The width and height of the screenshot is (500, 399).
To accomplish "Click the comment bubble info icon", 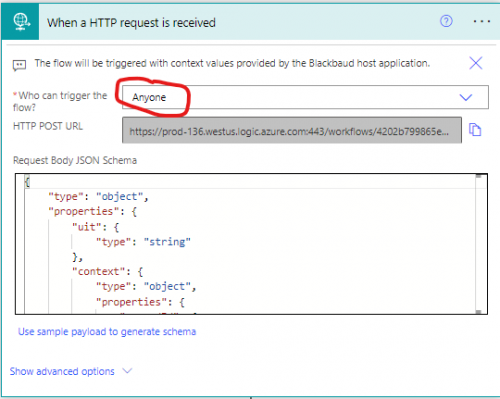I will 19,65.
